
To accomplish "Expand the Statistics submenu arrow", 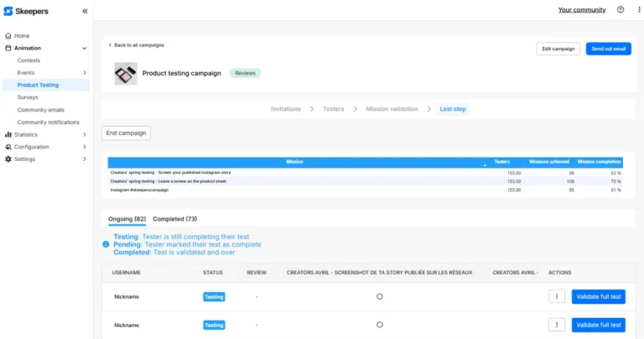I will (x=85, y=134).
